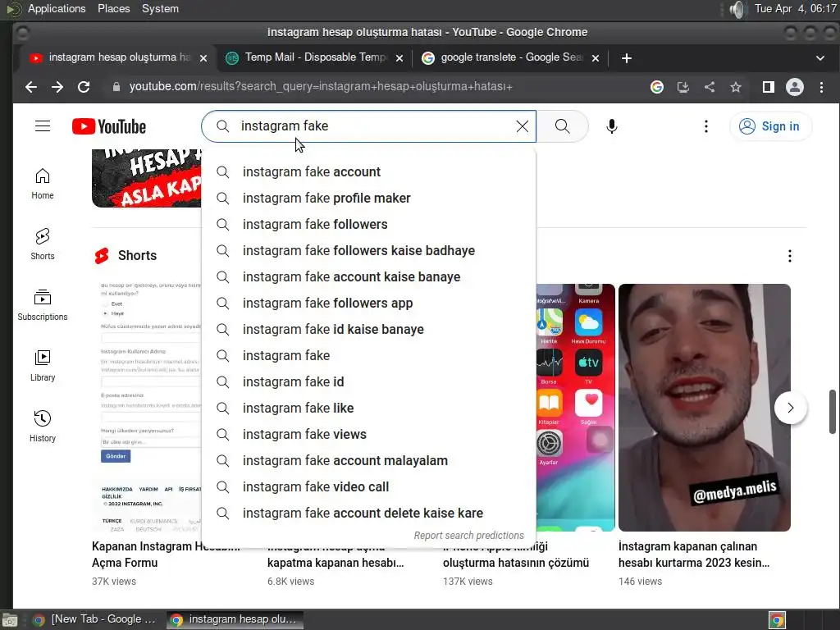Screen dimensions: 840x630
Task: Click Report search predictions link
Action: click(468, 535)
